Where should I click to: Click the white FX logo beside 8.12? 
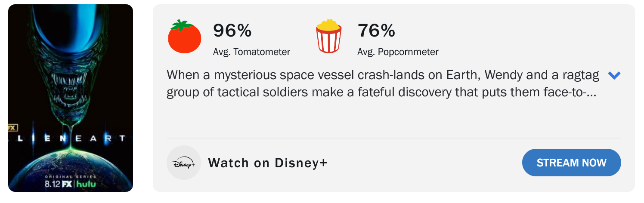pos(66,184)
